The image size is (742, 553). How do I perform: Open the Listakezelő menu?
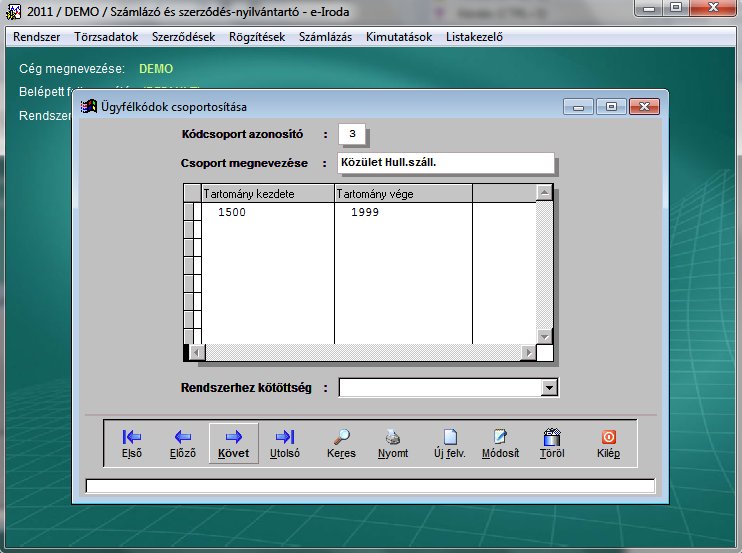click(x=472, y=37)
